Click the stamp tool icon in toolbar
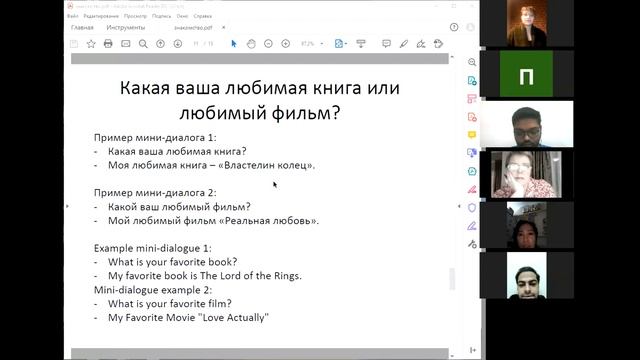Screen dimensions: 640x360 tap(438, 44)
